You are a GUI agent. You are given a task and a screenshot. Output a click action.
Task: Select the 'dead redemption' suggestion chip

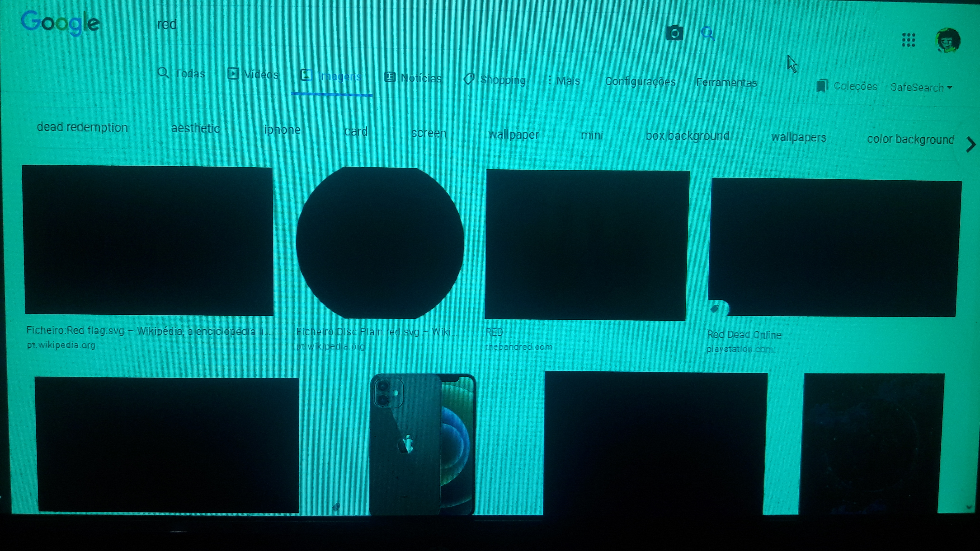pyautogui.click(x=82, y=127)
